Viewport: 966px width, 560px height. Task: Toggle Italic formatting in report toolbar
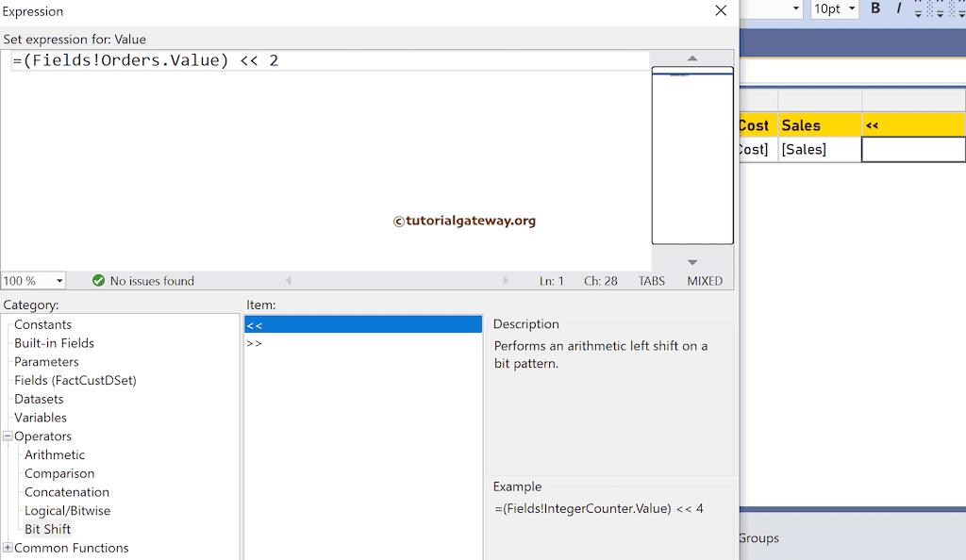click(898, 8)
